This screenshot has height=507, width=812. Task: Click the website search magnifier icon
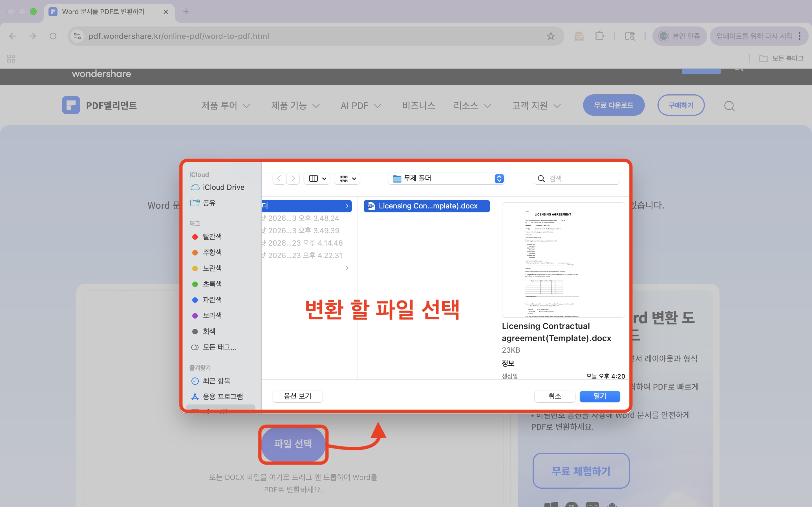click(x=729, y=106)
